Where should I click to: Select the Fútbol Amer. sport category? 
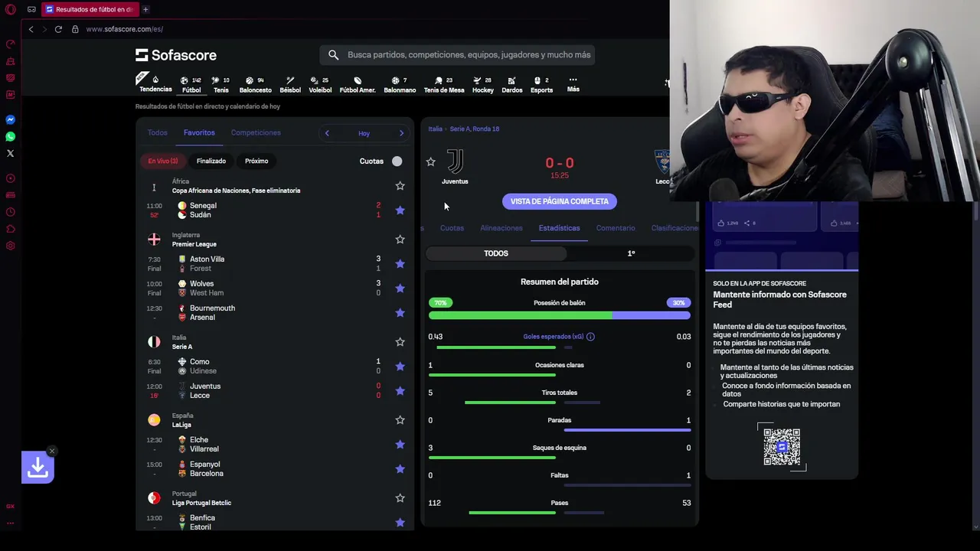pyautogui.click(x=358, y=84)
